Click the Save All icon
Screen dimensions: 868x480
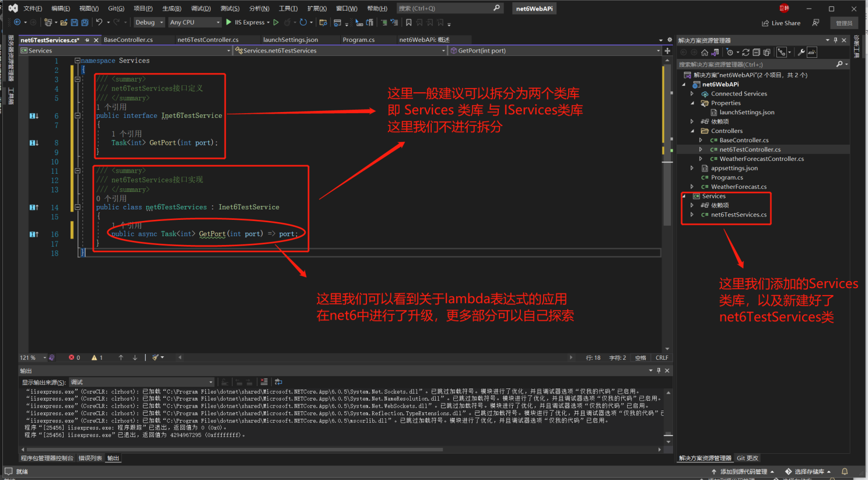tap(85, 22)
